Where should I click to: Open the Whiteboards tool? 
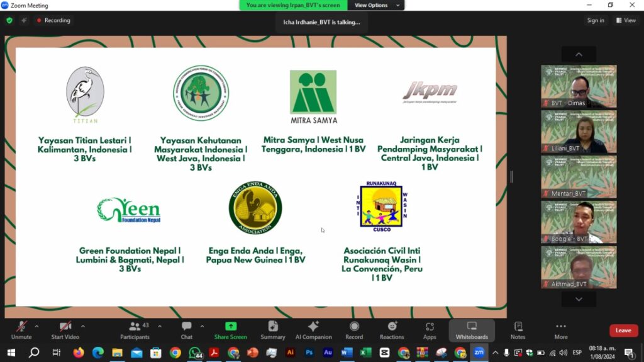click(472, 331)
